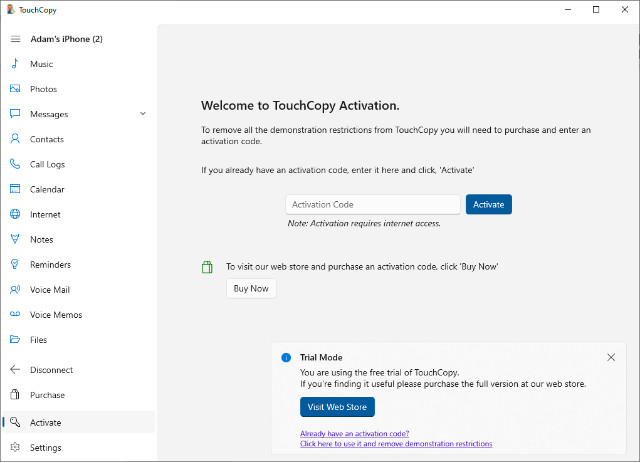Screen dimensions: 640x463
Task: Select Internet in the sidebar
Action: pyautogui.click(x=79, y=214)
